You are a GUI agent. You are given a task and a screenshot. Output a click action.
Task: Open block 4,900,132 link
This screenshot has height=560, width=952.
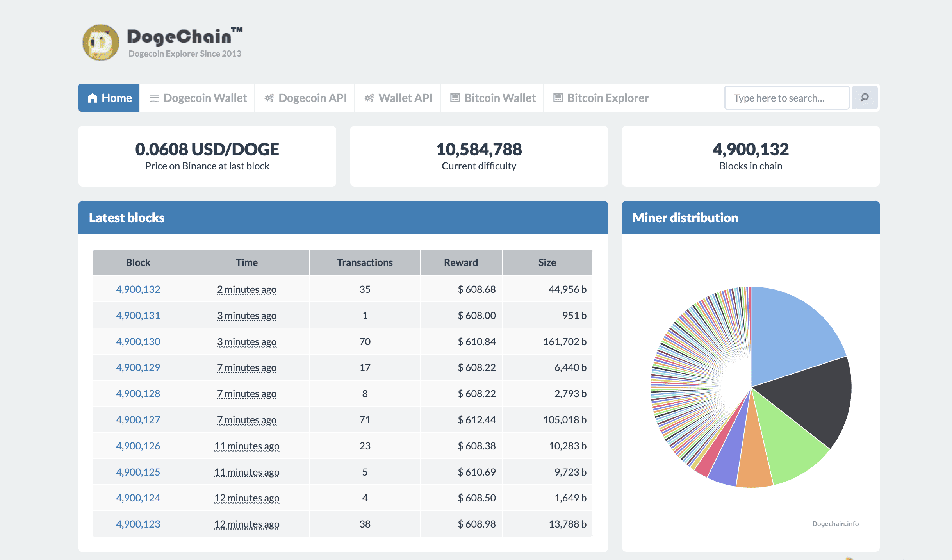click(138, 289)
